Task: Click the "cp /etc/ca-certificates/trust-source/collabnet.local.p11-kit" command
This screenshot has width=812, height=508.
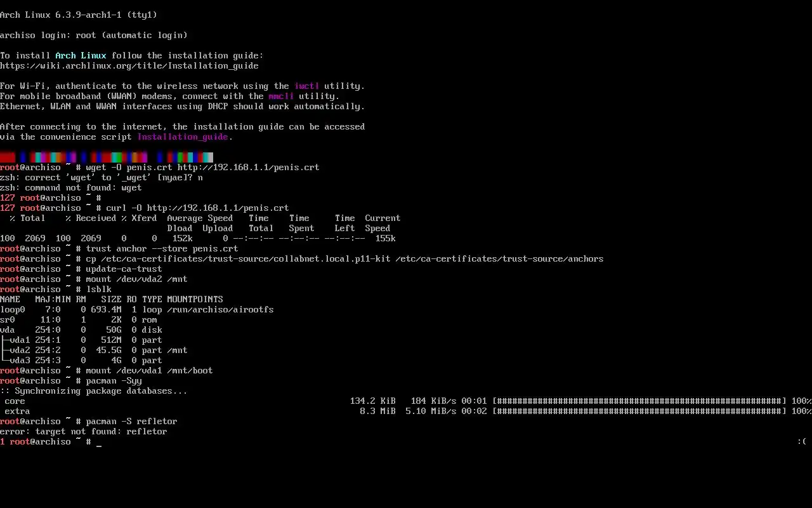Action: point(344,258)
